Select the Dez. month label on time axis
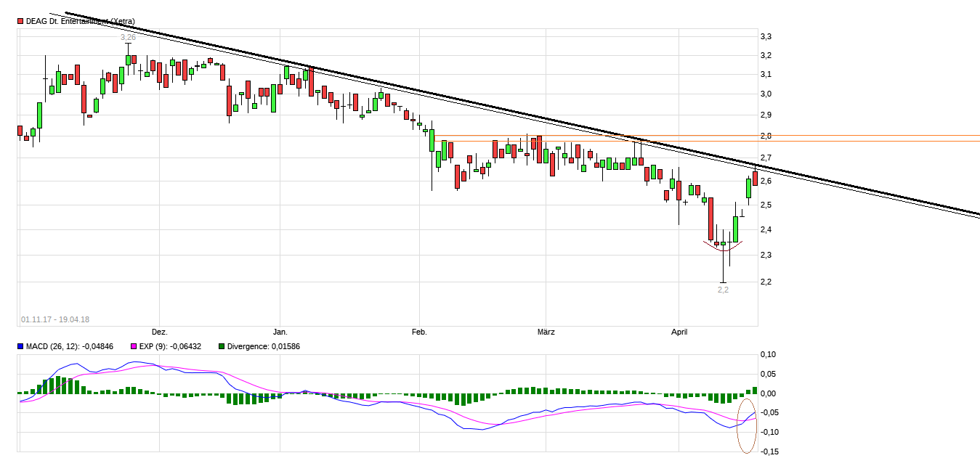Viewport: 980px width, 474px height. [x=159, y=332]
